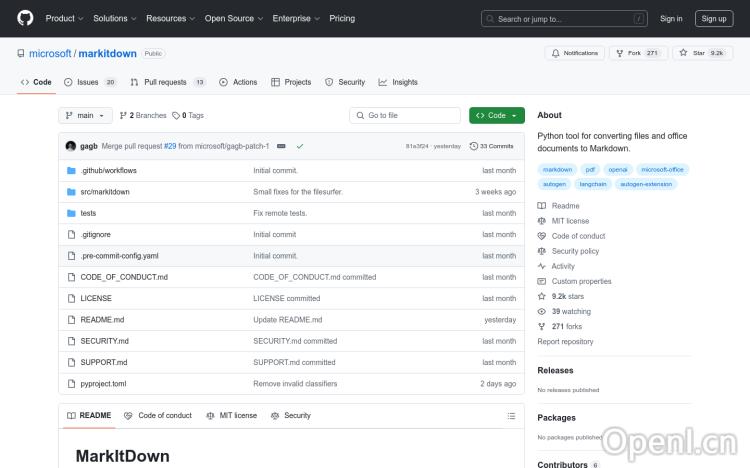Expand the main branch dropdown
The image size is (750, 468).
click(x=85, y=115)
